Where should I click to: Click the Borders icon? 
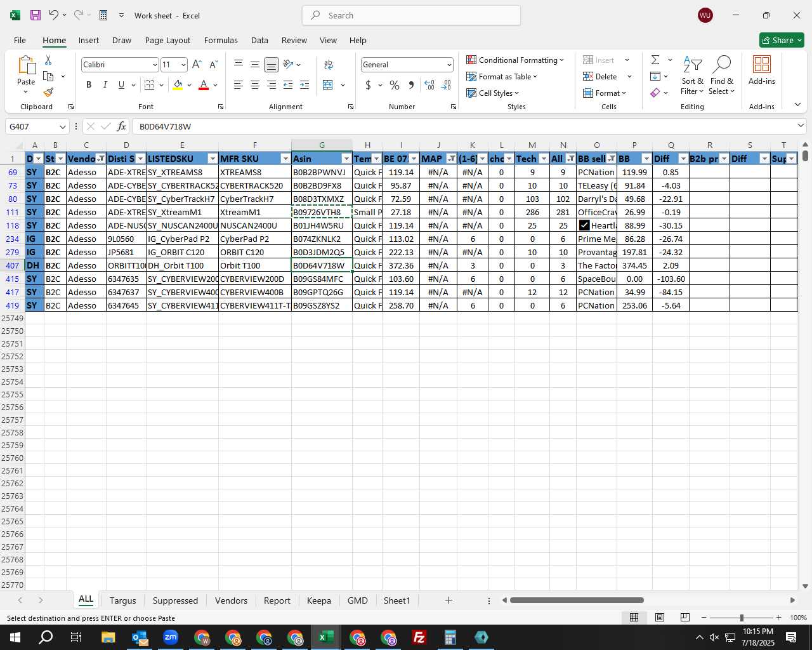coord(150,84)
